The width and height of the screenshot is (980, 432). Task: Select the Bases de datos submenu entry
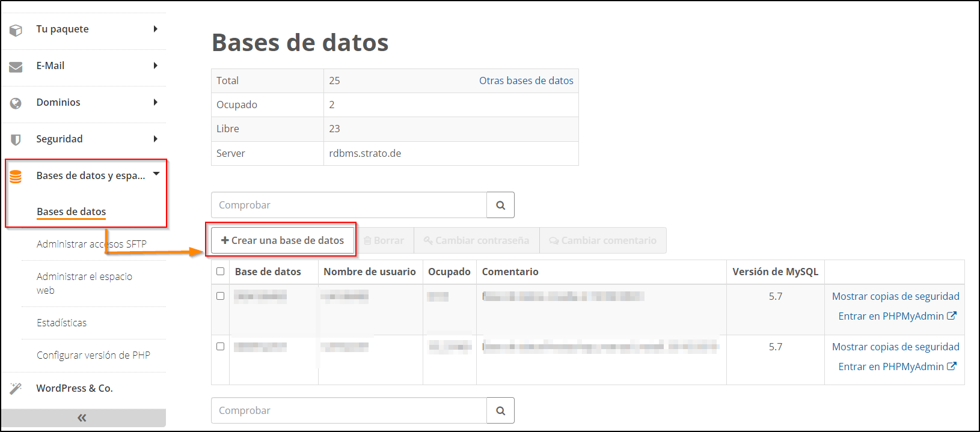coord(71,211)
